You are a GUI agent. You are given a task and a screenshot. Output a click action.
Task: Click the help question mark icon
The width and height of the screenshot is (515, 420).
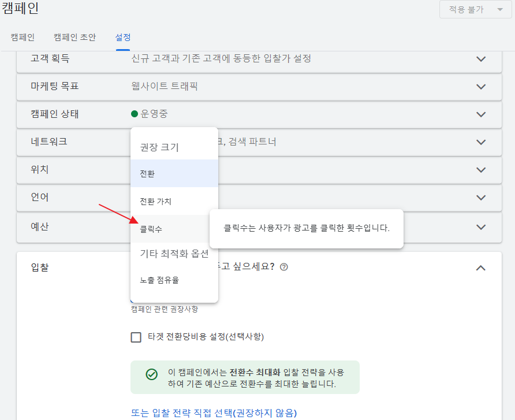coord(283,267)
